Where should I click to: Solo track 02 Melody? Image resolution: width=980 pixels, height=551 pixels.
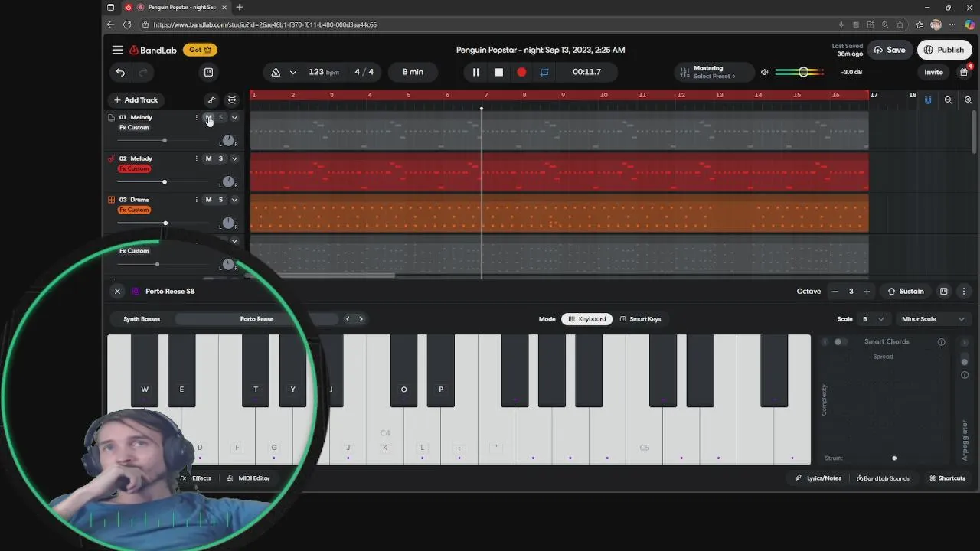coord(220,158)
